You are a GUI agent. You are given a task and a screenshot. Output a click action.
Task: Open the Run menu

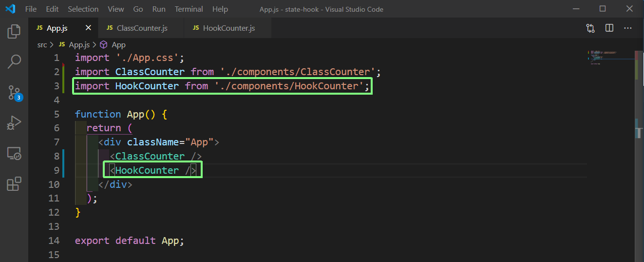[x=159, y=9]
